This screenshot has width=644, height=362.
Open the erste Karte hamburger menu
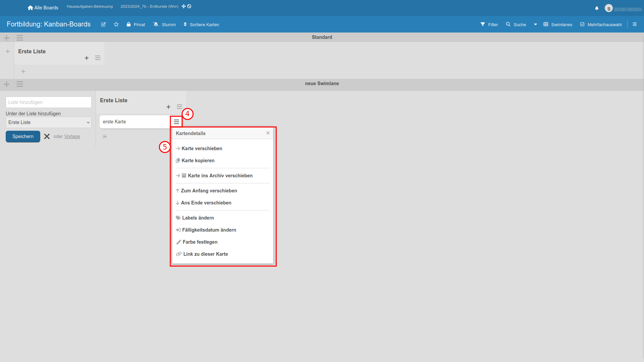[176, 122]
